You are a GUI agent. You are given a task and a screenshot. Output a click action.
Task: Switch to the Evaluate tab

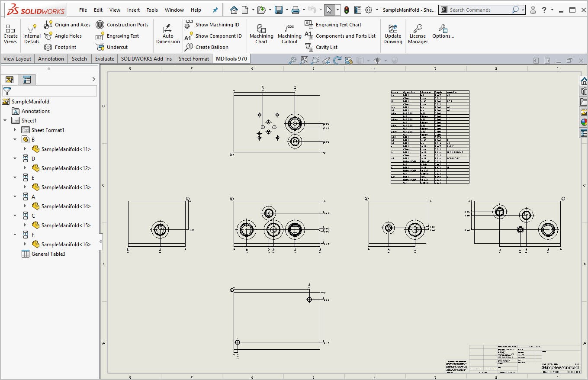(105, 59)
